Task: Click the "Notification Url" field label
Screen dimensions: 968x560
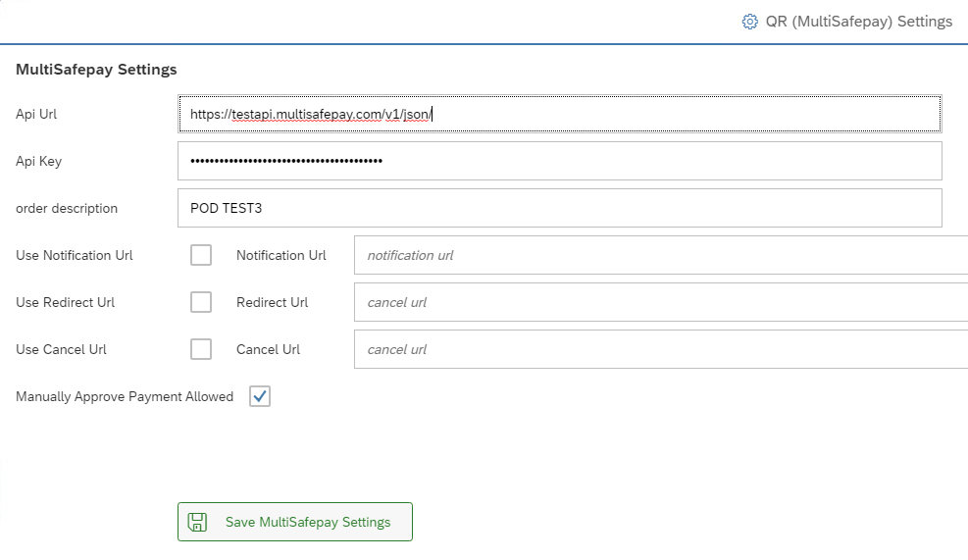Action: click(x=280, y=255)
